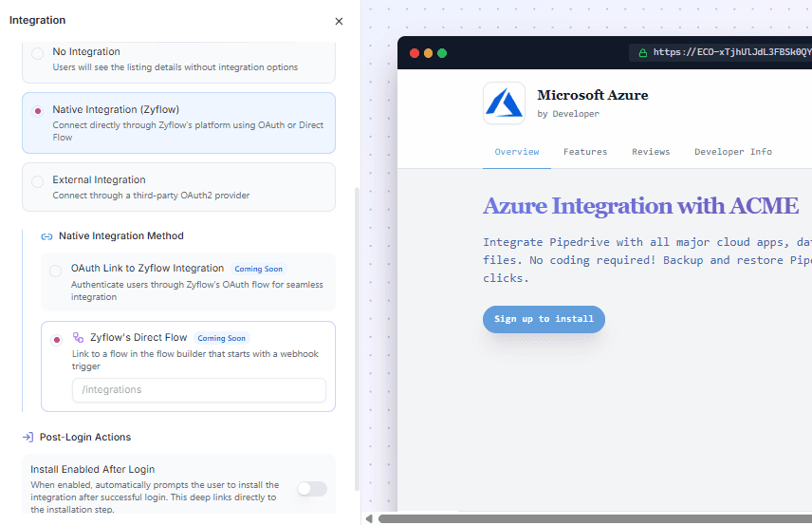Screen dimensions: 812x525
Task: Click the preview horizontal scrollbar thumb
Action: (x=595, y=518)
